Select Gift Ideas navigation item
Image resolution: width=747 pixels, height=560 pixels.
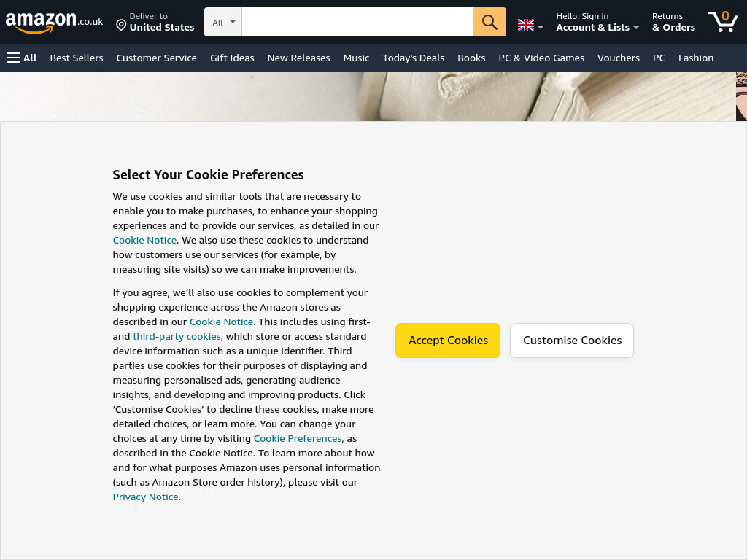pyautogui.click(x=232, y=58)
